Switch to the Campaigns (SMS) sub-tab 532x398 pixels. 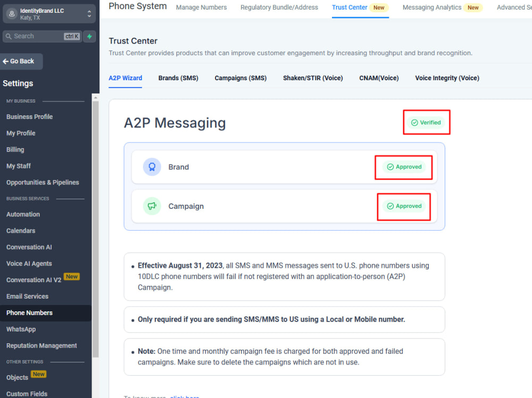(x=240, y=78)
